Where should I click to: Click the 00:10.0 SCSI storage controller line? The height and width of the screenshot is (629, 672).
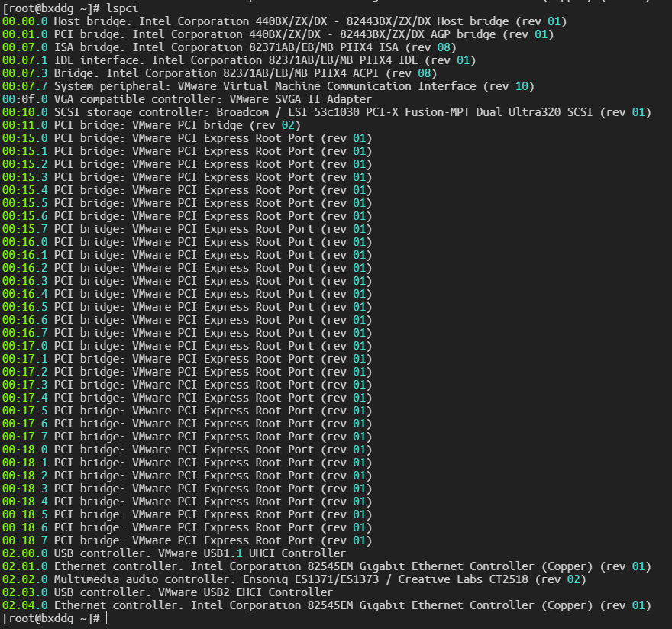coord(327,112)
